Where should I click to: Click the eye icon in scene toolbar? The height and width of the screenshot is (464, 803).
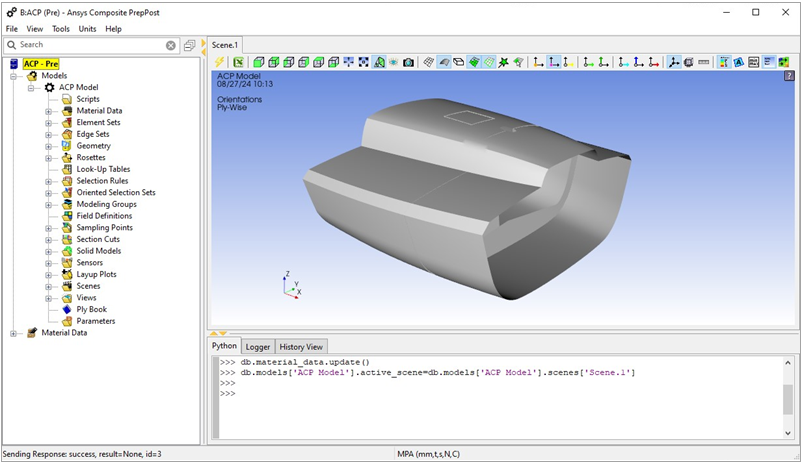[x=393, y=62]
